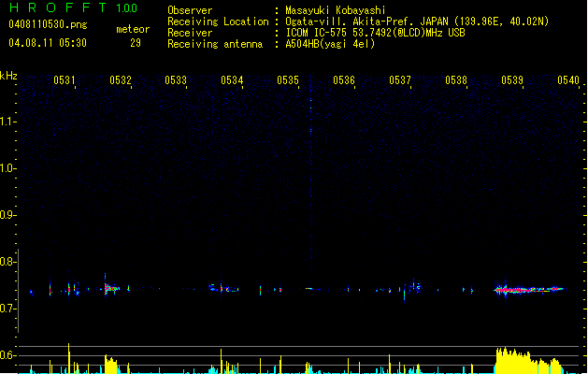Click the ICOM IC-575 receiver details
This screenshot has width=588, height=374.
tap(376, 33)
